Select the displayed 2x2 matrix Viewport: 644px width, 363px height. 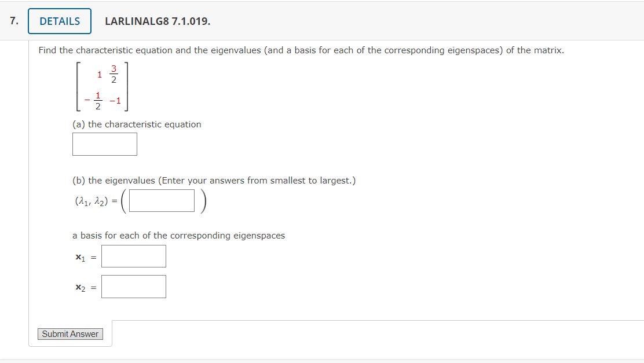click(101, 87)
